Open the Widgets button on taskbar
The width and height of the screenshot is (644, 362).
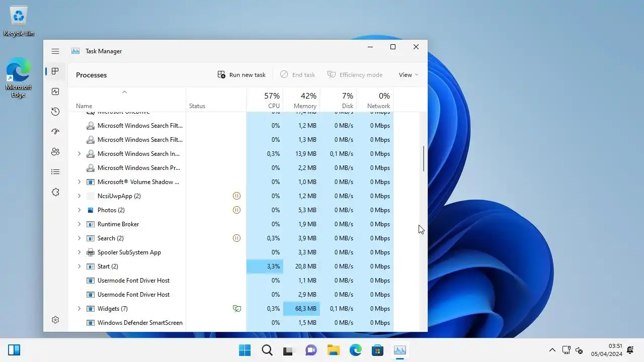coord(14,350)
